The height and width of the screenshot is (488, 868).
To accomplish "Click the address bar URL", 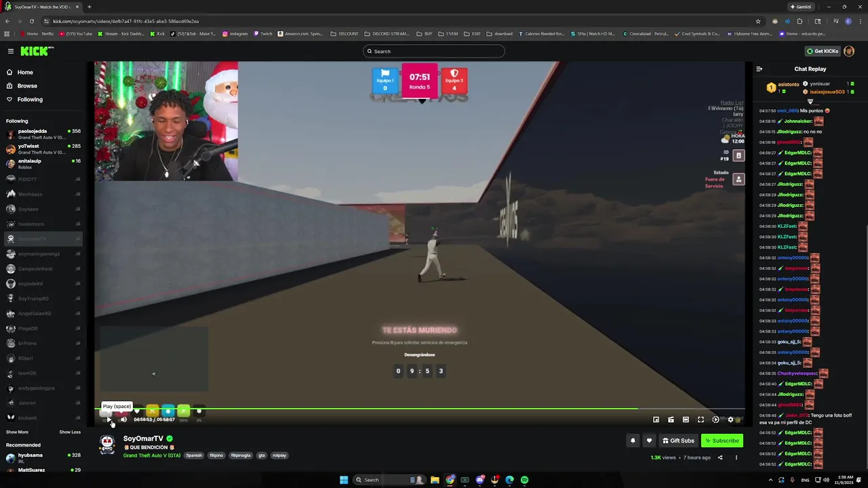I will (x=125, y=21).
